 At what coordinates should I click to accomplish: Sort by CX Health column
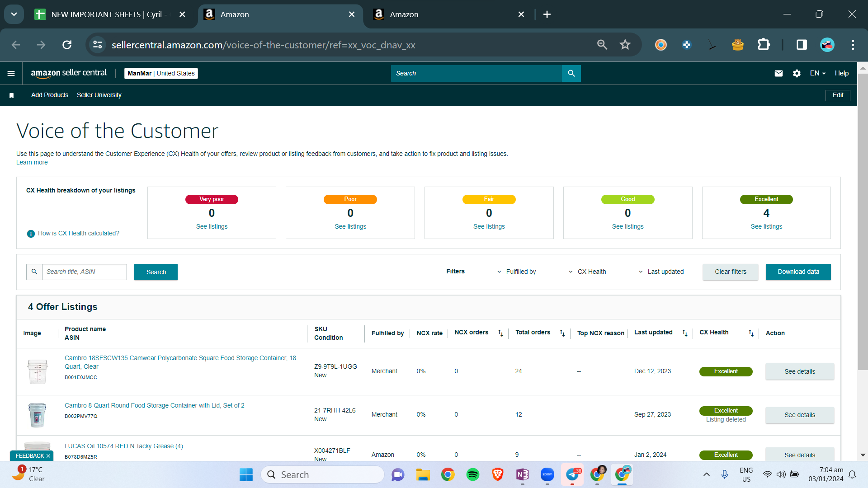751,333
